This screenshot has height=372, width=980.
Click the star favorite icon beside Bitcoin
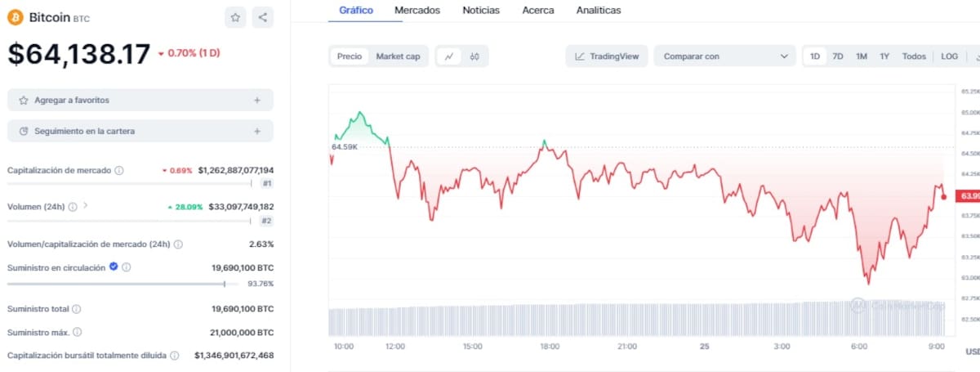click(235, 17)
